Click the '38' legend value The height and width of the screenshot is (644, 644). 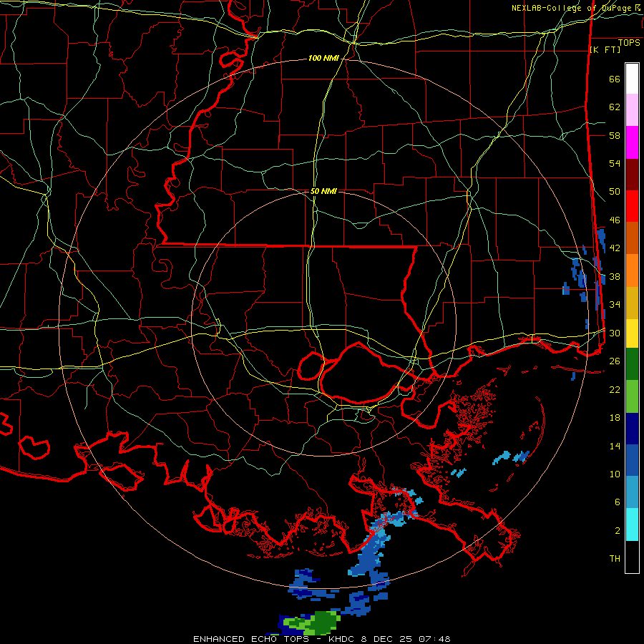(x=615, y=277)
